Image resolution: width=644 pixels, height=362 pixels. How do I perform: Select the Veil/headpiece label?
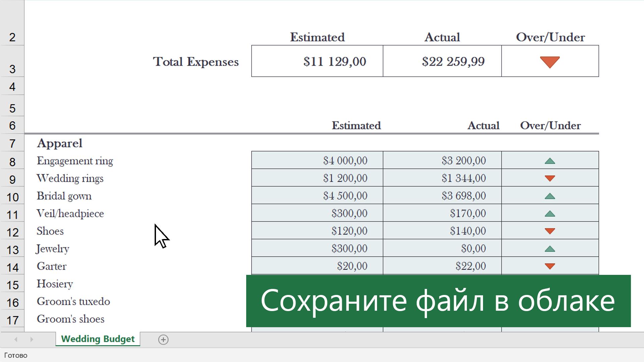pos(70,214)
